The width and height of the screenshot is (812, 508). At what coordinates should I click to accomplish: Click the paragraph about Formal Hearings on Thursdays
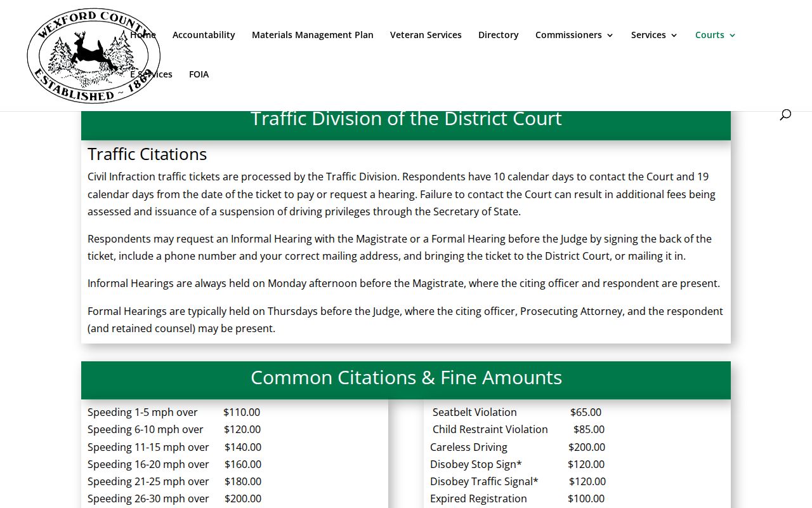click(405, 320)
